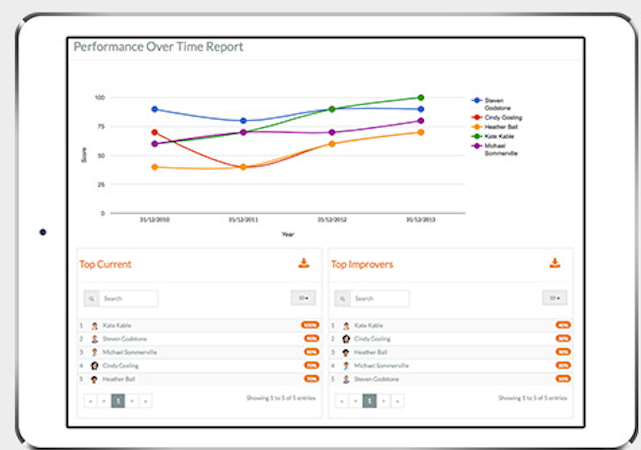The image size is (641, 450).
Task: Open Cindy Gosling row in Top Improvers
Action: 451,339
